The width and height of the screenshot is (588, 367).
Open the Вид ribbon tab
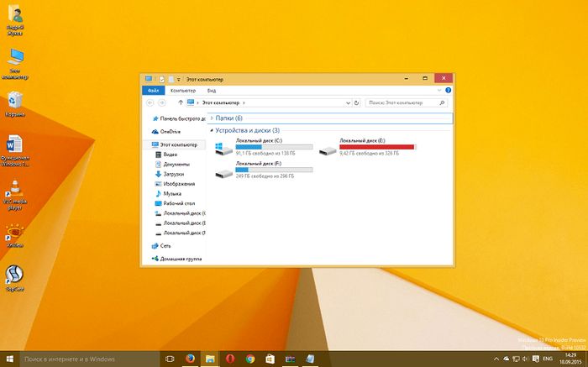tap(213, 89)
